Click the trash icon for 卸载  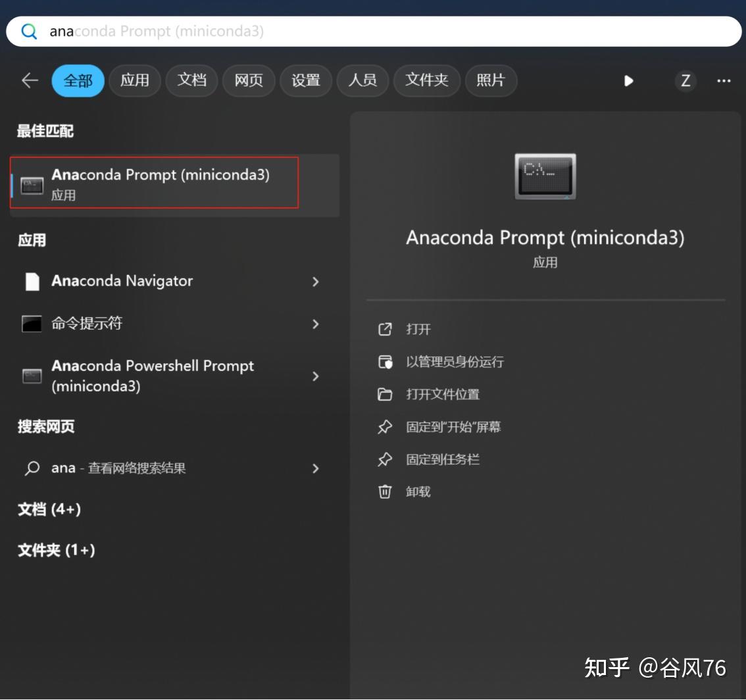384,491
